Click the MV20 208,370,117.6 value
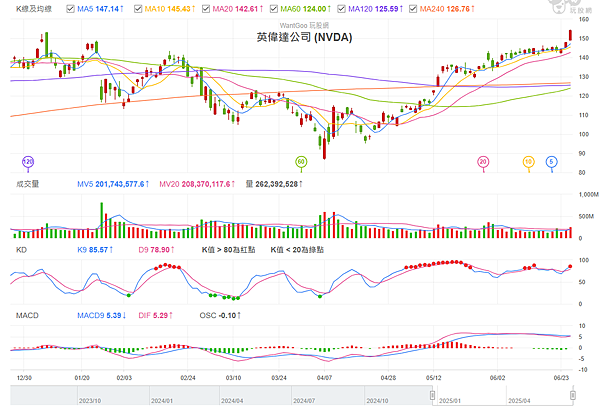This screenshot has height=409, width=600. 197,184
